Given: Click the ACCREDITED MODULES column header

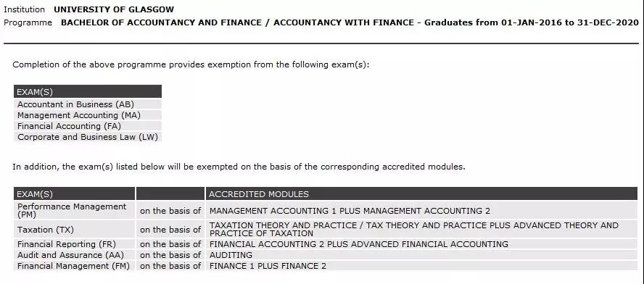Looking at the screenshot, I should 421,193.
